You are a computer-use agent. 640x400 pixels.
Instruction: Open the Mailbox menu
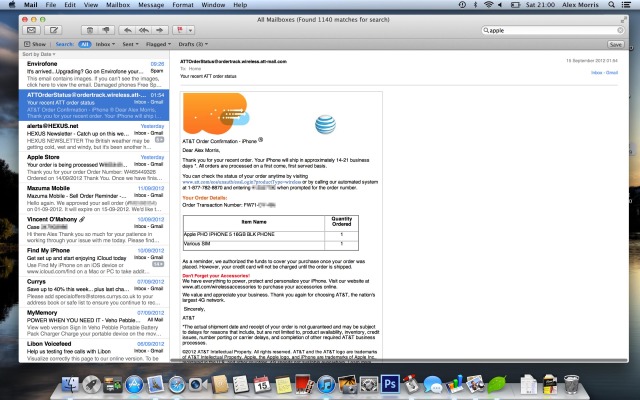[118, 5]
